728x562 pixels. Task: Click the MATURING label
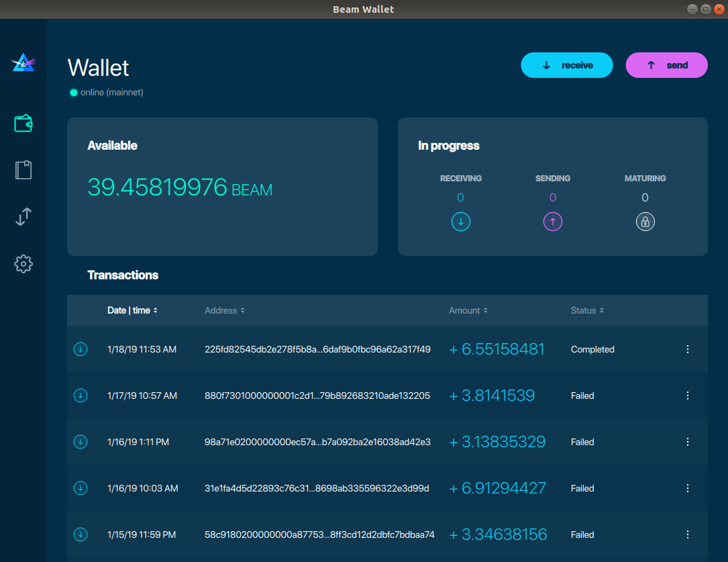click(645, 179)
